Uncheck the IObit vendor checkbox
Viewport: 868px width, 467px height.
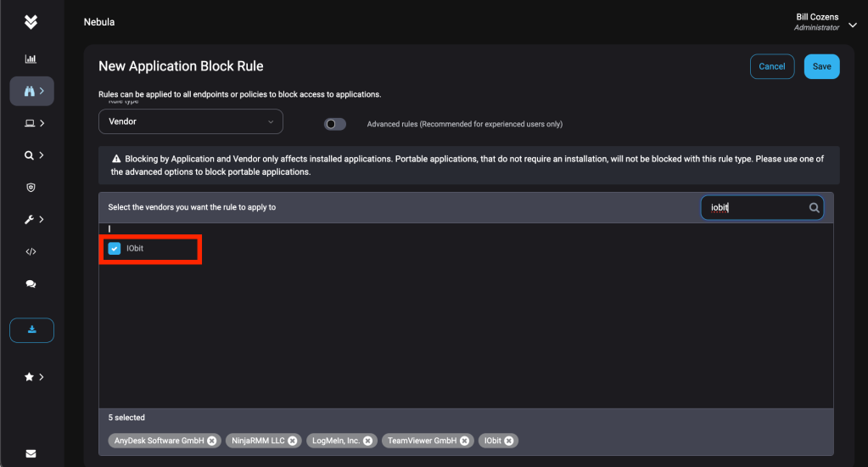point(114,249)
